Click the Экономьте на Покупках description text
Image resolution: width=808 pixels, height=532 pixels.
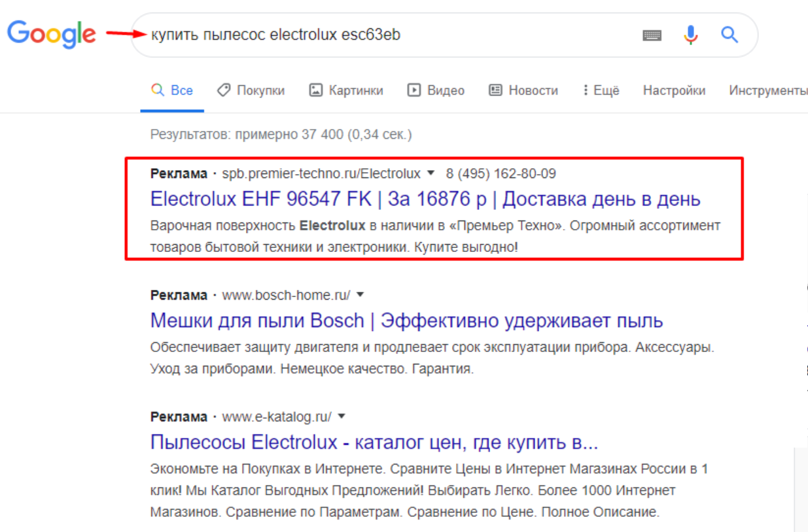coord(429,489)
